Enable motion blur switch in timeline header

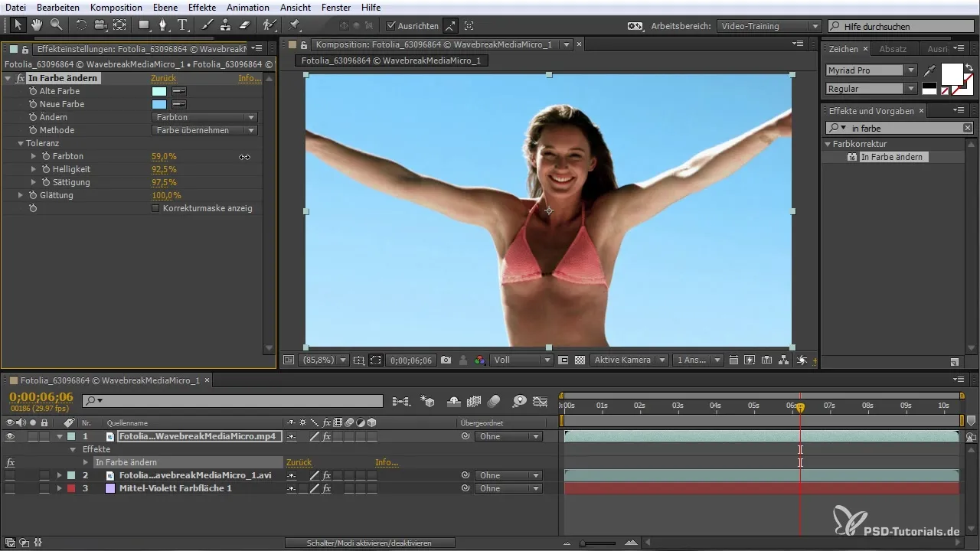[494, 400]
